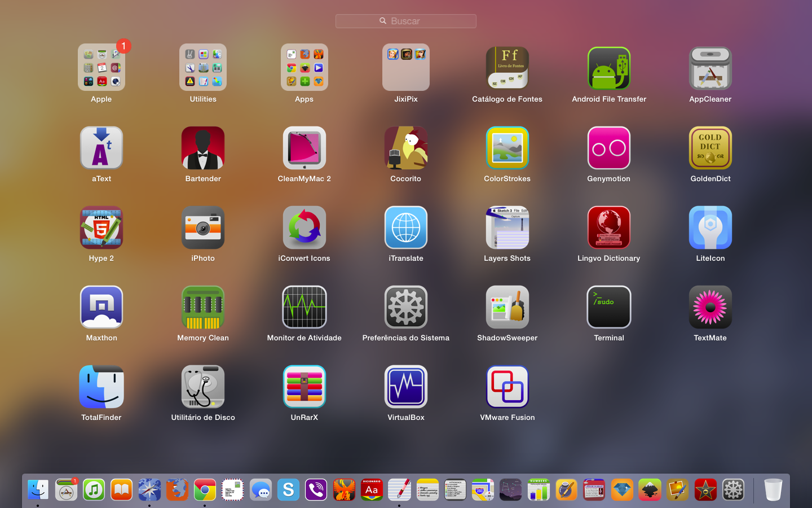Open Cocorito app
This screenshot has height=508, width=812.
[406, 148]
